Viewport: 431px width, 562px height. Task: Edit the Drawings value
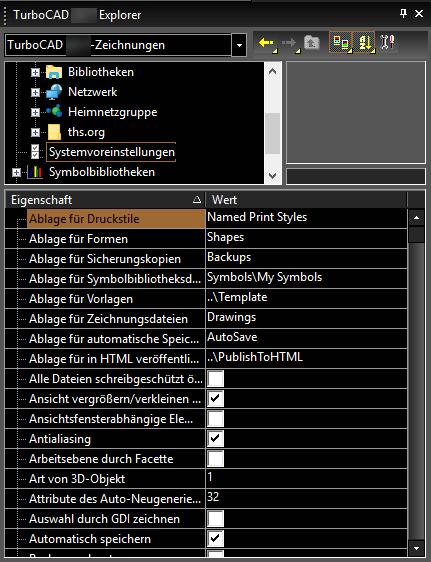306,319
